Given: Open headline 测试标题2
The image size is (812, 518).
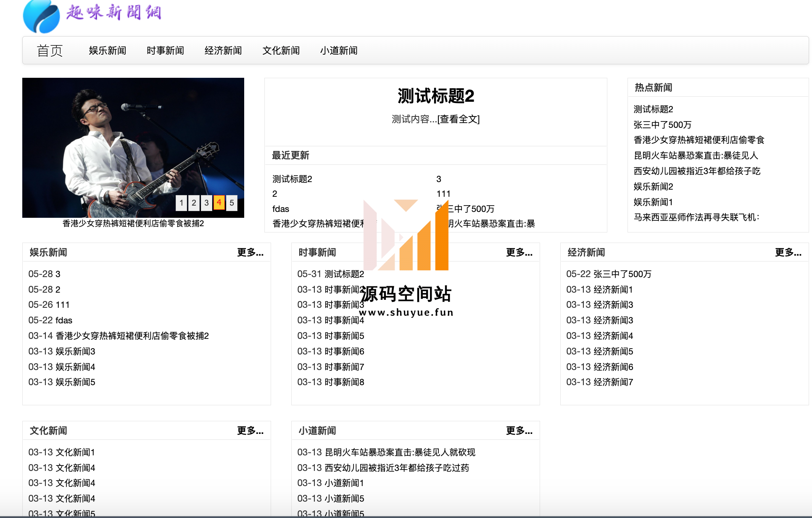Looking at the screenshot, I should 436,96.
